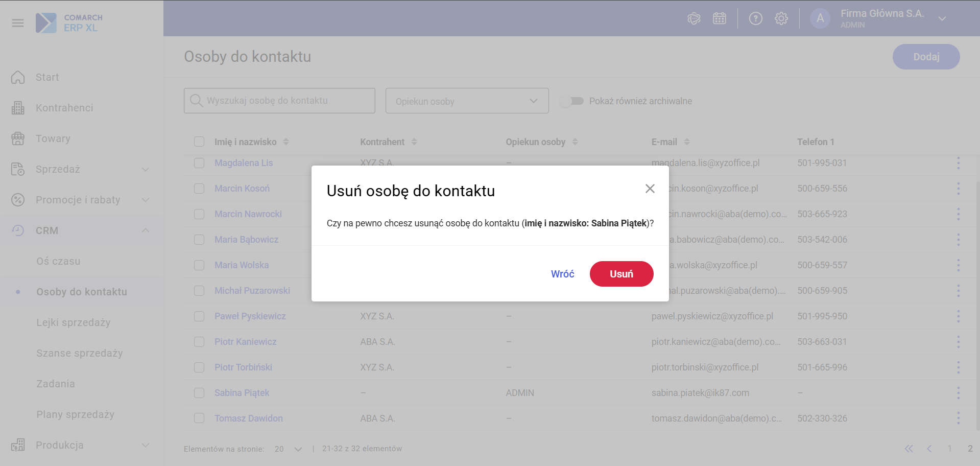Sort by E-mail column
Screen dimensions: 980x466
coord(687,142)
